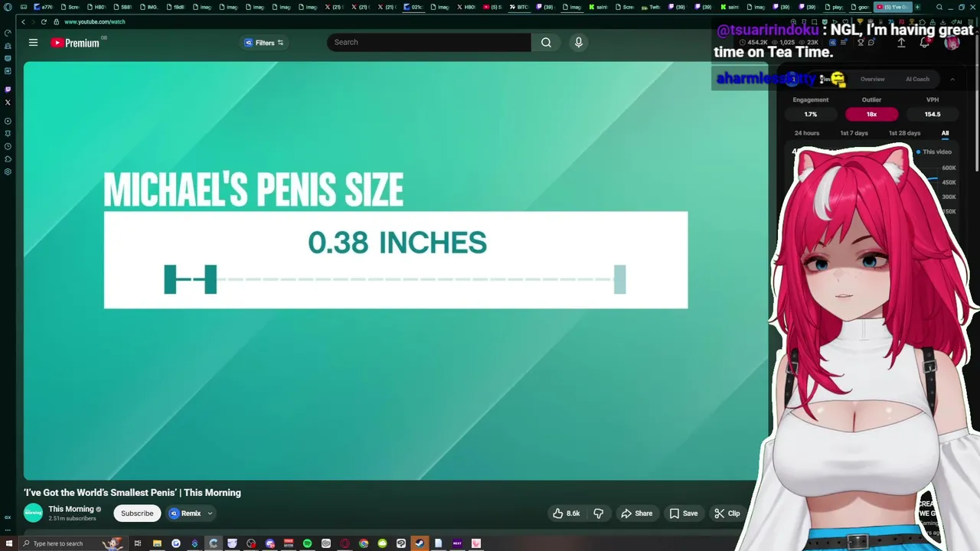Image resolution: width=980 pixels, height=551 pixels.
Task: Click the address bar URL www.youtube.com/watch
Action: coord(95,21)
